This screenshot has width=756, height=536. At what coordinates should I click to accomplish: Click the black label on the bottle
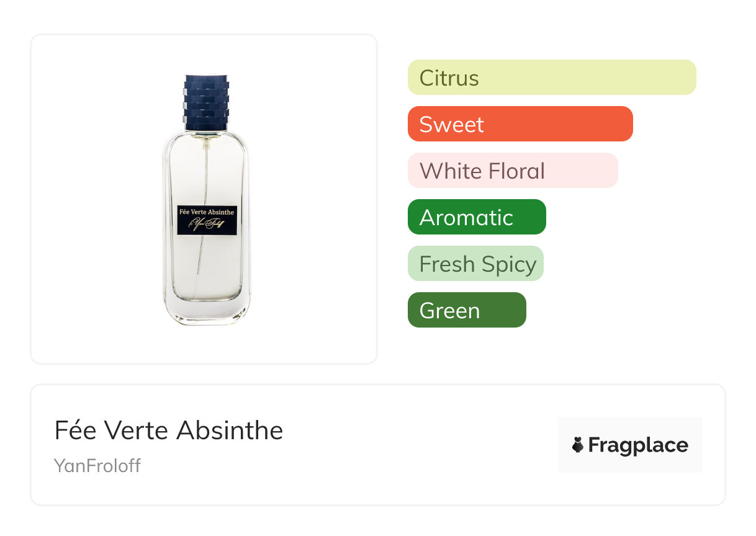click(x=207, y=220)
